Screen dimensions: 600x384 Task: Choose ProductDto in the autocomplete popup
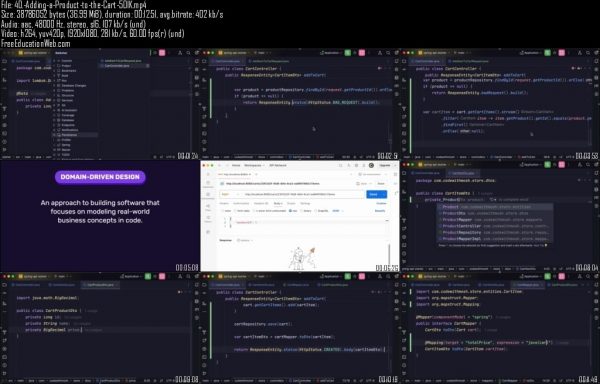[x=495, y=213]
